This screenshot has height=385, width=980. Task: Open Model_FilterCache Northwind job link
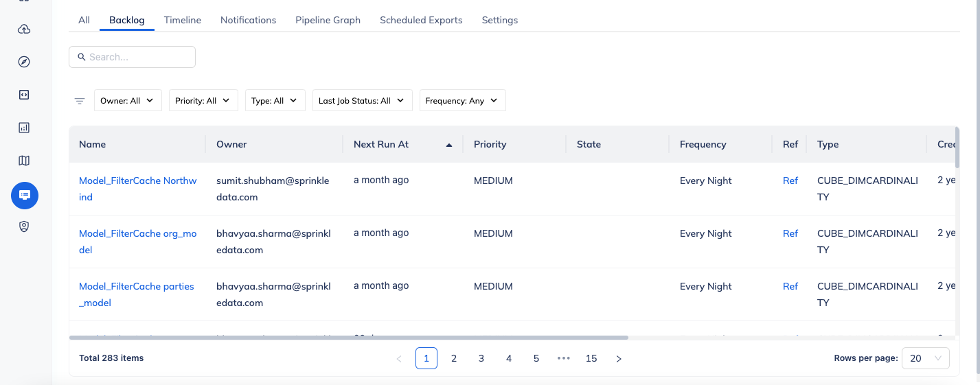coord(138,189)
